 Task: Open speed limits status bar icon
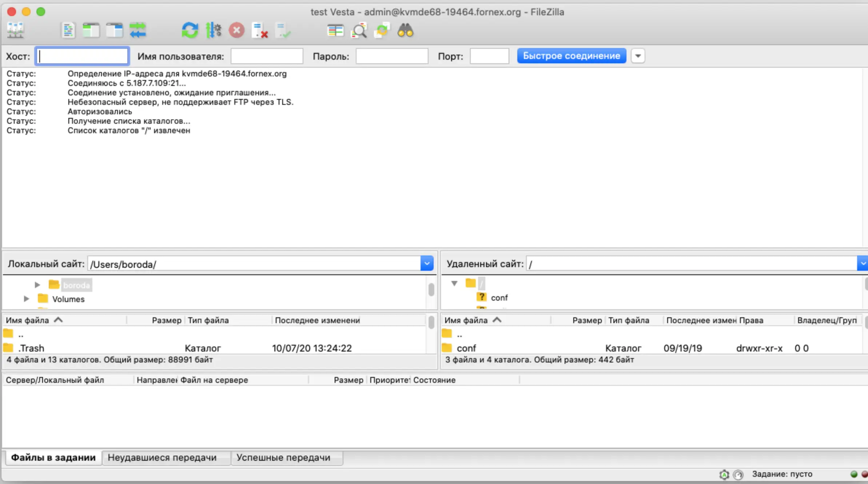tap(738, 475)
